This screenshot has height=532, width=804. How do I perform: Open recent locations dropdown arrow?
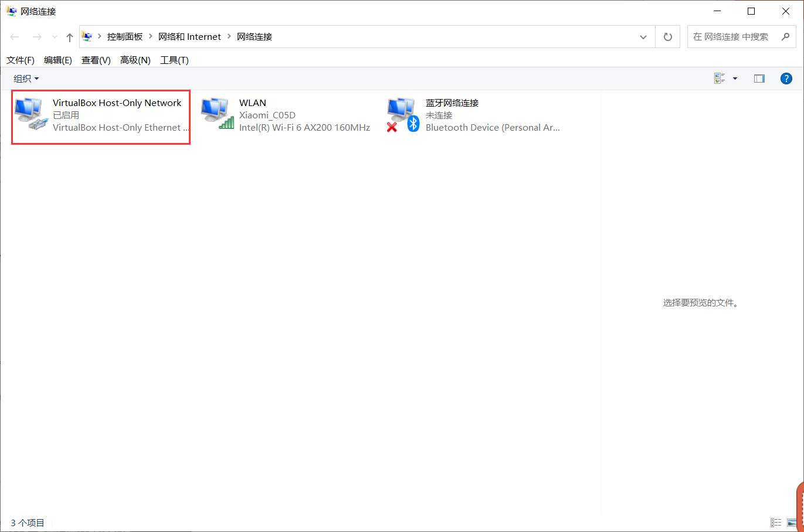pos(55,37)
